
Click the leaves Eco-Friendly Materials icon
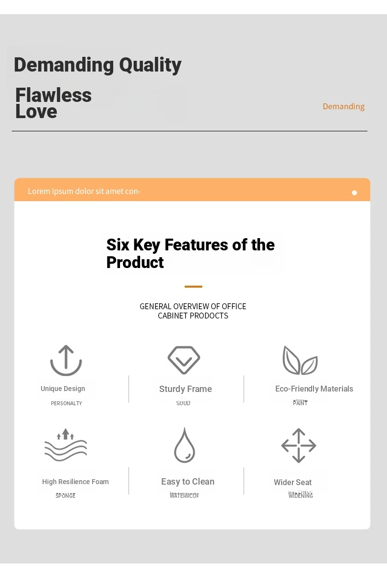pyautogui.click(x=300, y=360)
